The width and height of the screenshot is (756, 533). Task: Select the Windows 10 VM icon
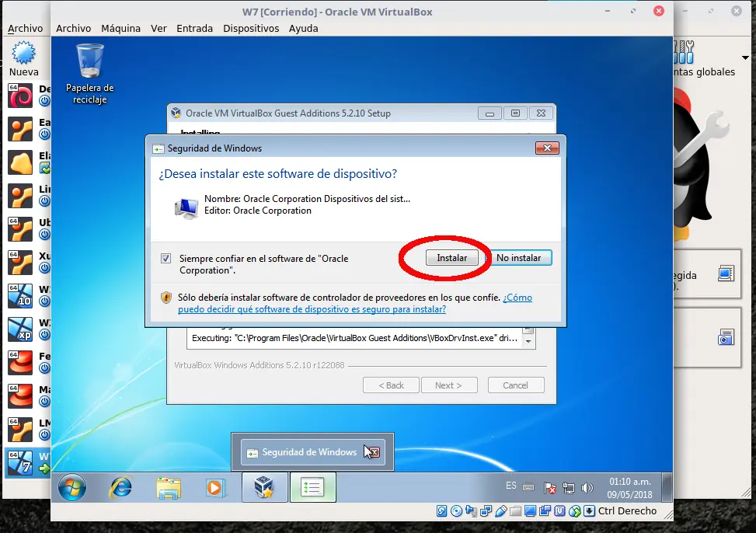(x=20, y=296)
